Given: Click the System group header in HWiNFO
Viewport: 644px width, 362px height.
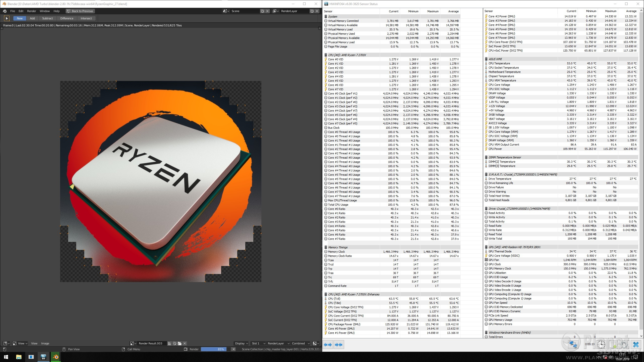Looking at the screenshot, I should pyautogui.click(x=392, y=17).
